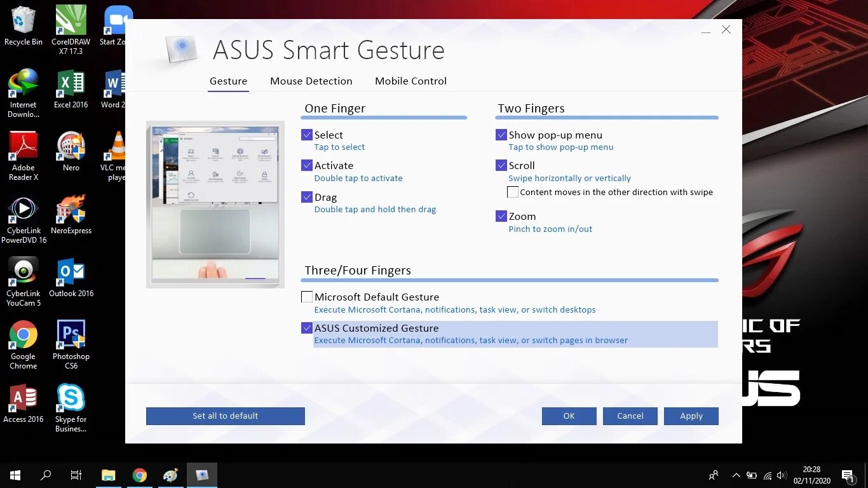Click the Windows Start button
The height and width of the screenshot is (488, 868).
coord(15,475)
